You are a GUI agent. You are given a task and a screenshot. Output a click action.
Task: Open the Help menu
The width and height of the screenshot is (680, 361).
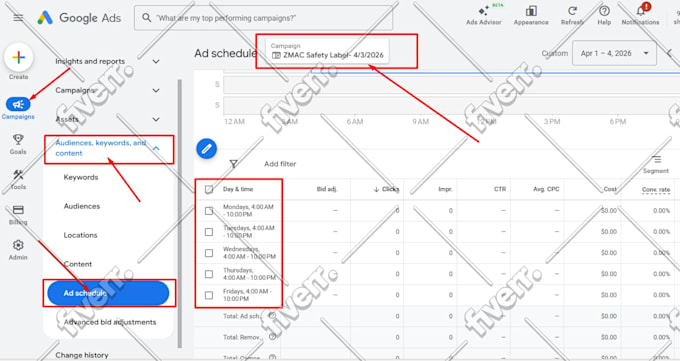604,15
